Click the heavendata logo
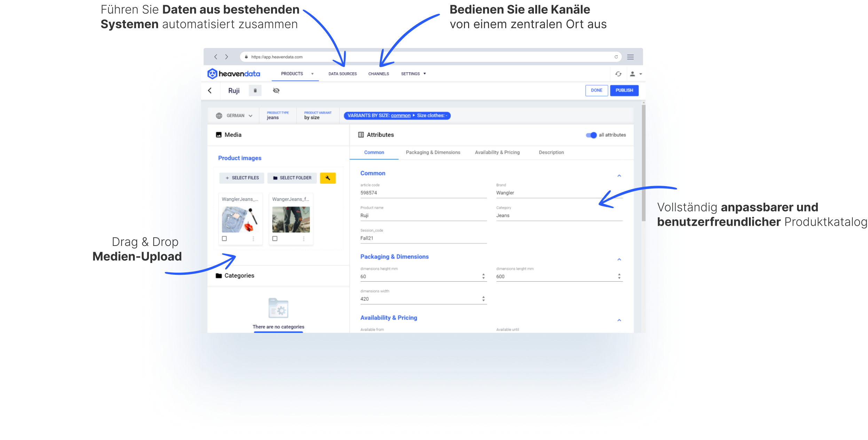Viewport: 868px width, 440px height. (234, 74)
